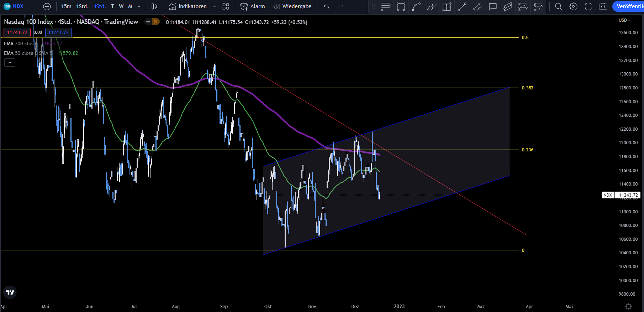The image size is (644, 312).
Task: Take a chart snapshot with camera icon
Action: pyautogui.click(x=603, y=6)
